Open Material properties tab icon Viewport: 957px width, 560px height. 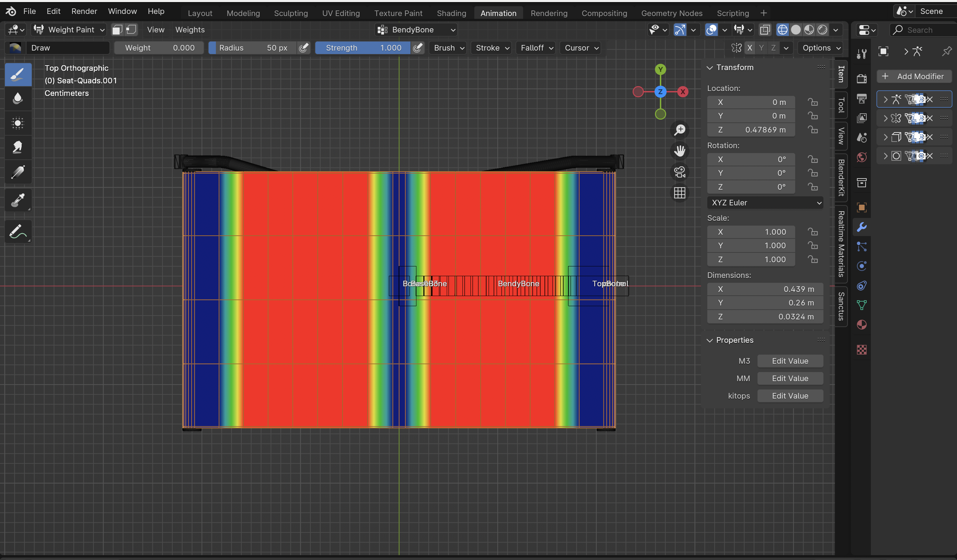click(x=861, y=325)
